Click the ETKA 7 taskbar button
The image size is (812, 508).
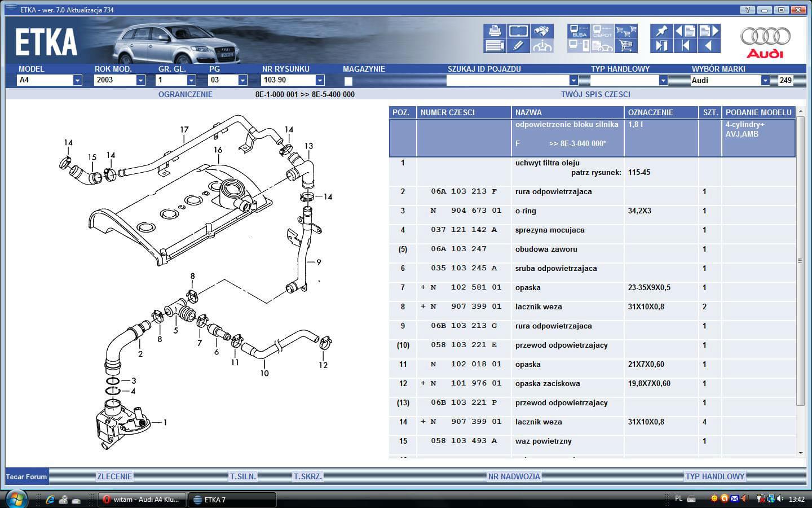[232, 500]
